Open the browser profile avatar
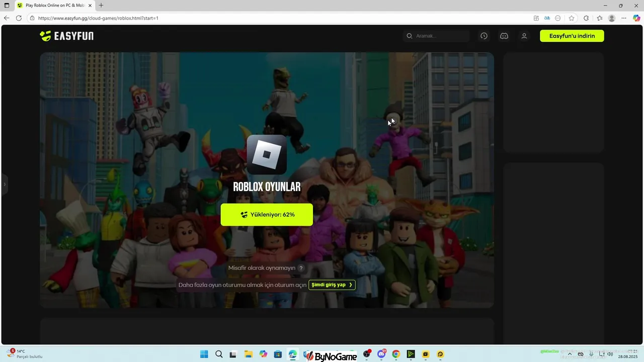The width and height of the screenshot is (644, 362). [x=612, y=18]
